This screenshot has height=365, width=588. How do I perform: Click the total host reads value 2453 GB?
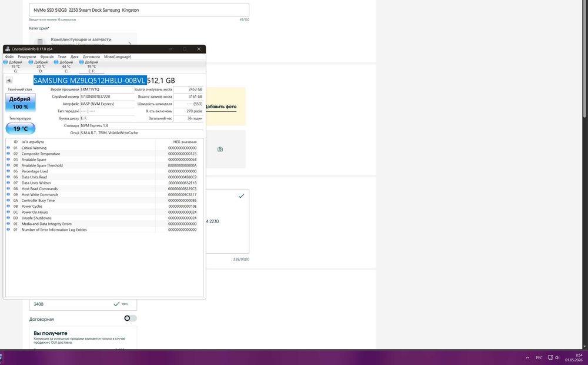coord(188,89)
